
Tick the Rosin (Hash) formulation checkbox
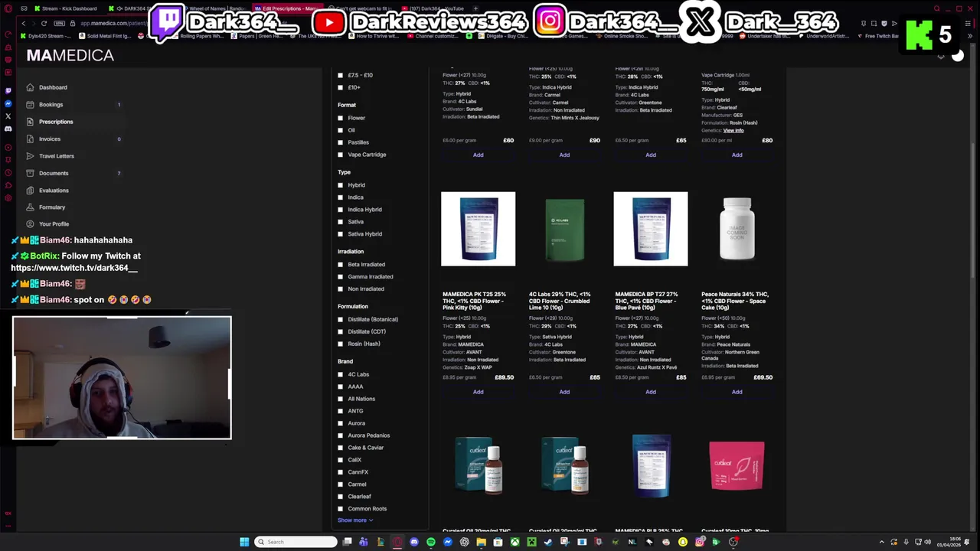click(x=341, y=344)
